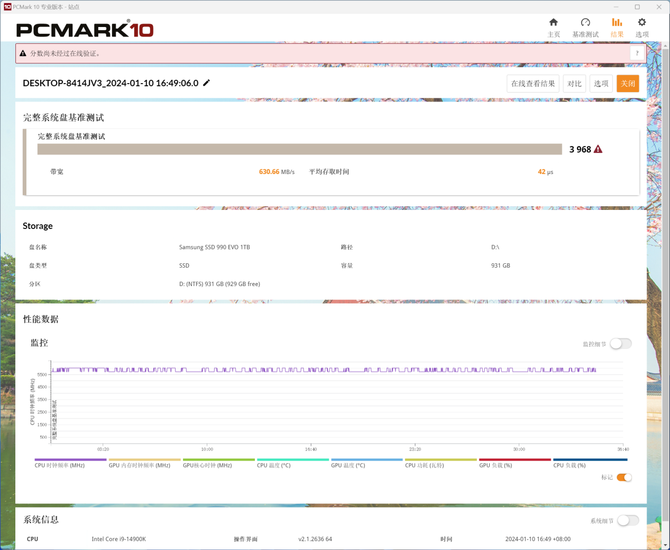Click the 性能数据 section heading
The image size is (670, 550).
pos(41,319)
